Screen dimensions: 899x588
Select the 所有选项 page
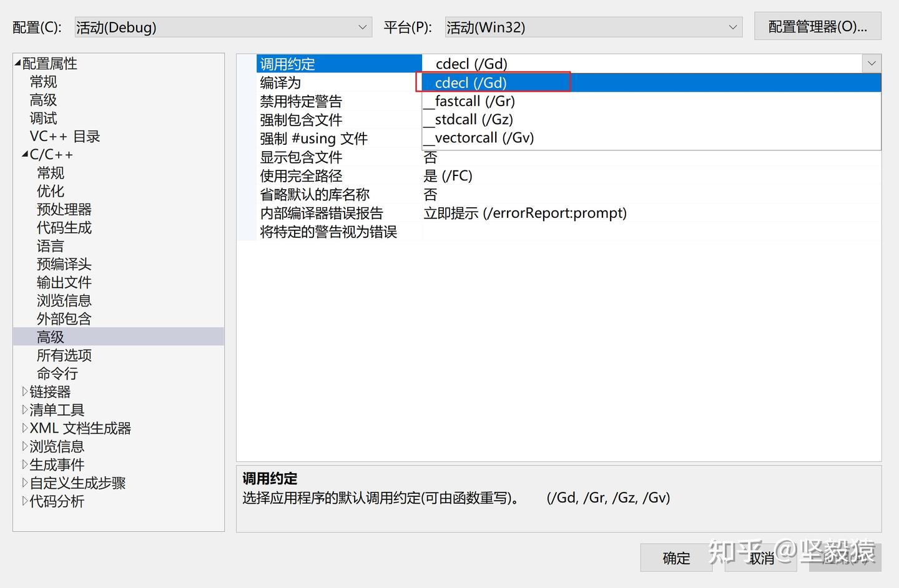click(x=64, y=355)
